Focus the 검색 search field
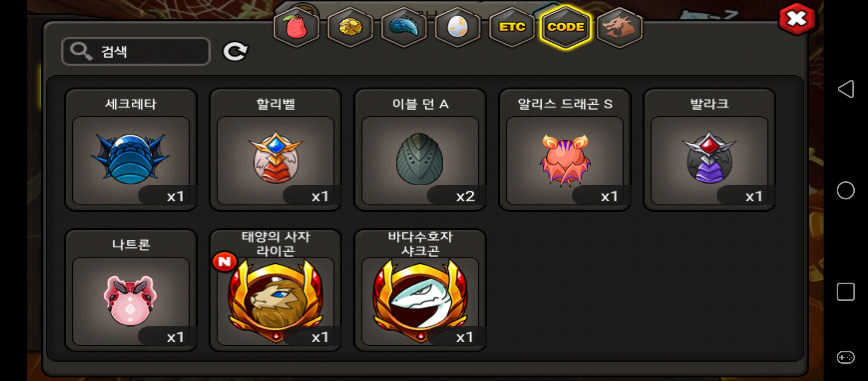This screenshot has width=868, height=381. pyautogui.click(x=136, y=52)
